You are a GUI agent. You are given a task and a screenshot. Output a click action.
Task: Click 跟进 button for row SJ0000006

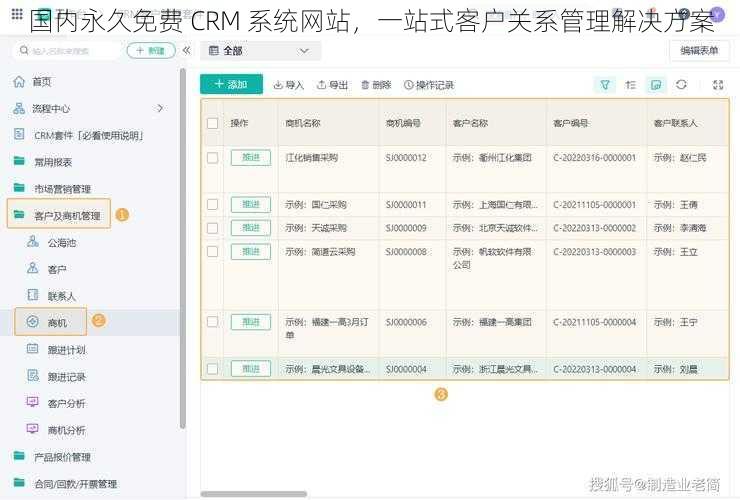[251, 322]
